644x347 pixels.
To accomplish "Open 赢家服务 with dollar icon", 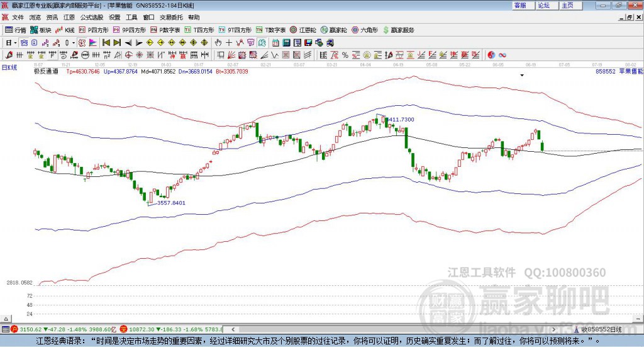I will pos(399,30).
